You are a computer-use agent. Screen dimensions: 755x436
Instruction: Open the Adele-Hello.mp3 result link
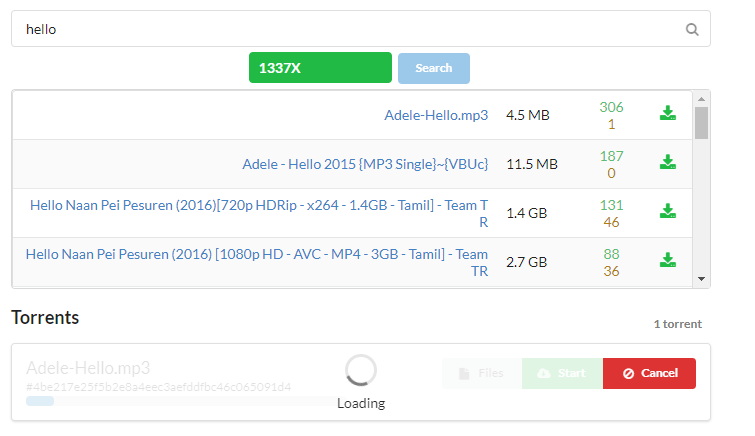click(x=436, y=115)
